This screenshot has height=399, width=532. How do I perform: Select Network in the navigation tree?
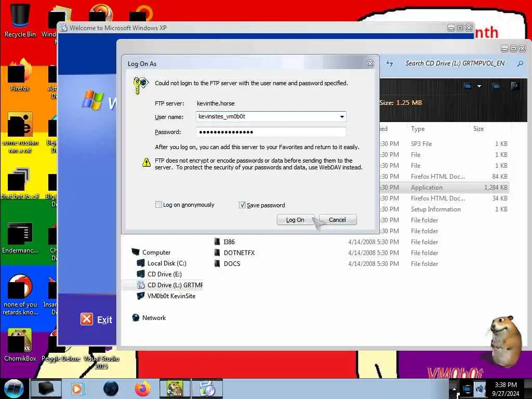pyautogui.click(x=154, y=318)
